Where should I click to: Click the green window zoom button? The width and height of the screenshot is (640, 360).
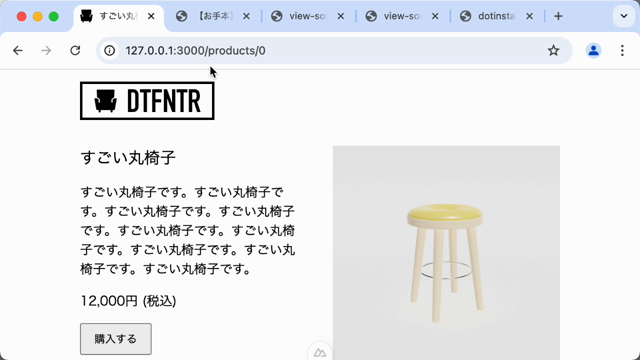coord(53,16)
